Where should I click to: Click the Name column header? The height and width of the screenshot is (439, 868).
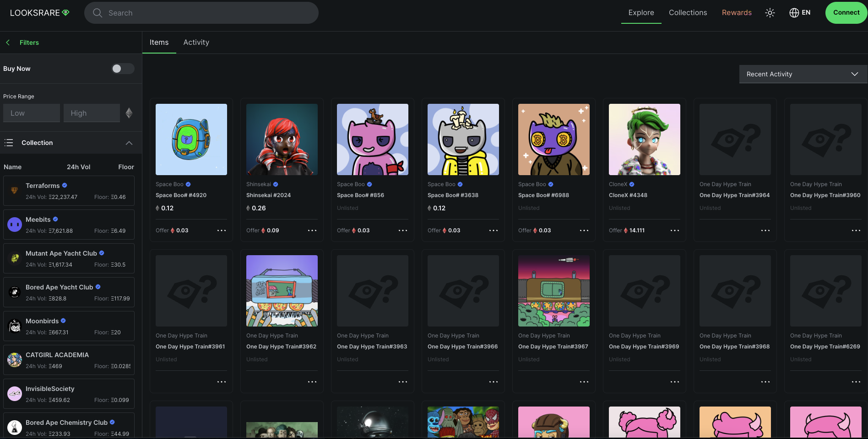point(13,167)
